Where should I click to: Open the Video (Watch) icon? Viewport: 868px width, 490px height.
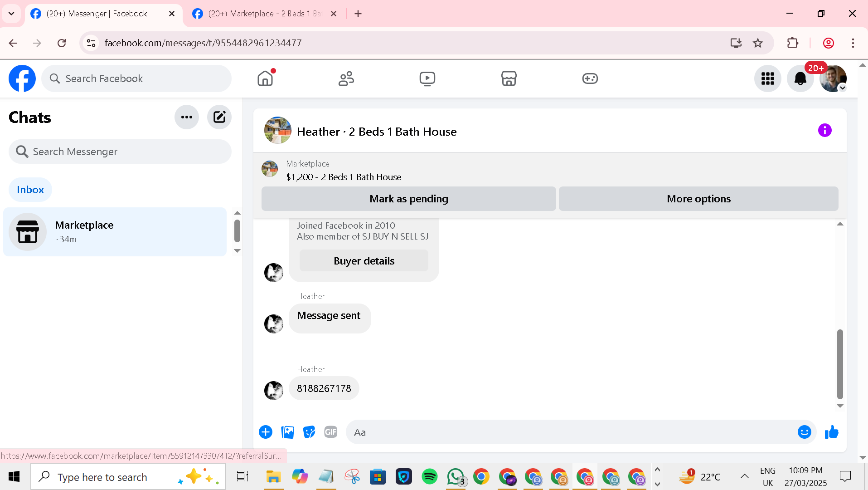pyautogui.click(x=427, y=78)
